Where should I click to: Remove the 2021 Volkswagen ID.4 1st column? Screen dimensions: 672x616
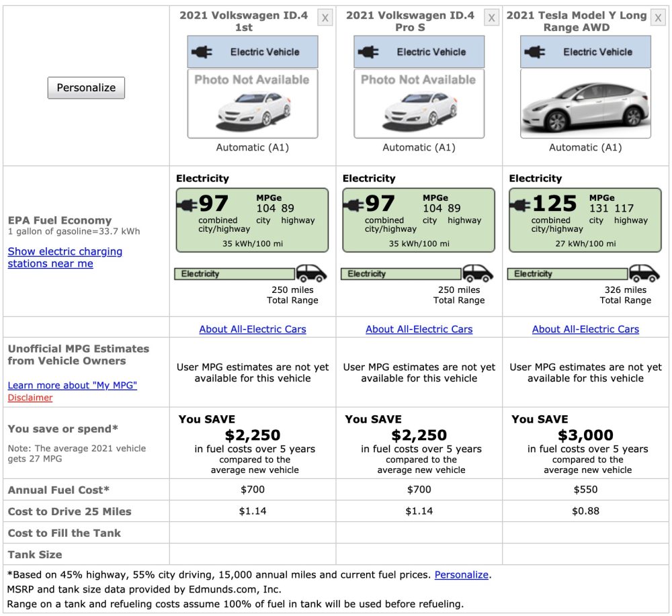(325, 18)
